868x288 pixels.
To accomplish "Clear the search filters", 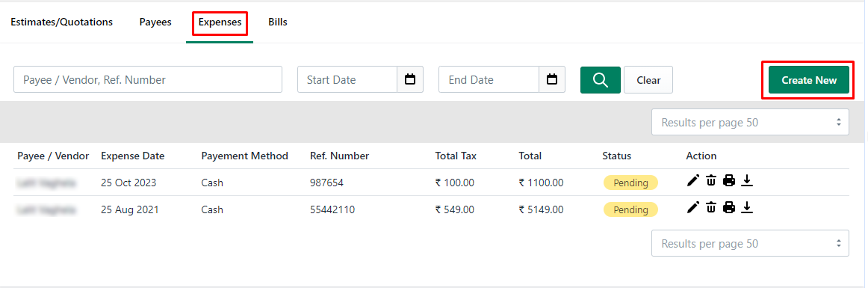I will click(x=648, y=80).
